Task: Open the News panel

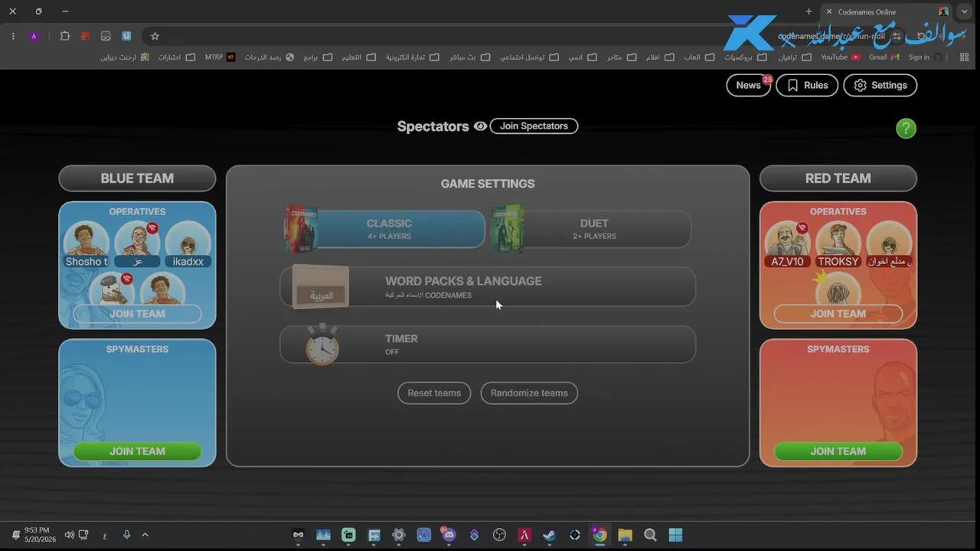Action: click(748, 85)
